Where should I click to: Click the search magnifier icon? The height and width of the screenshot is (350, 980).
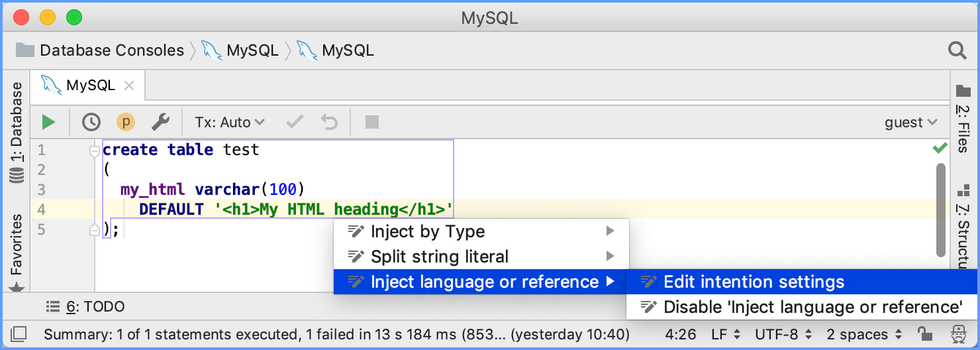coord(957,50)
